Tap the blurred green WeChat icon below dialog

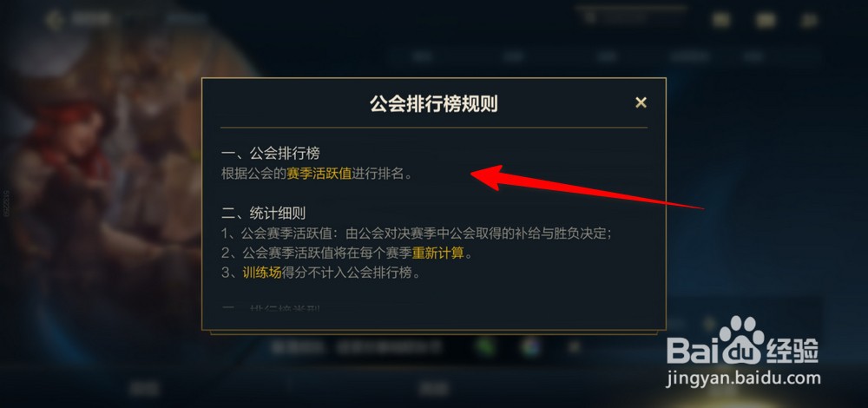[483, 346]
